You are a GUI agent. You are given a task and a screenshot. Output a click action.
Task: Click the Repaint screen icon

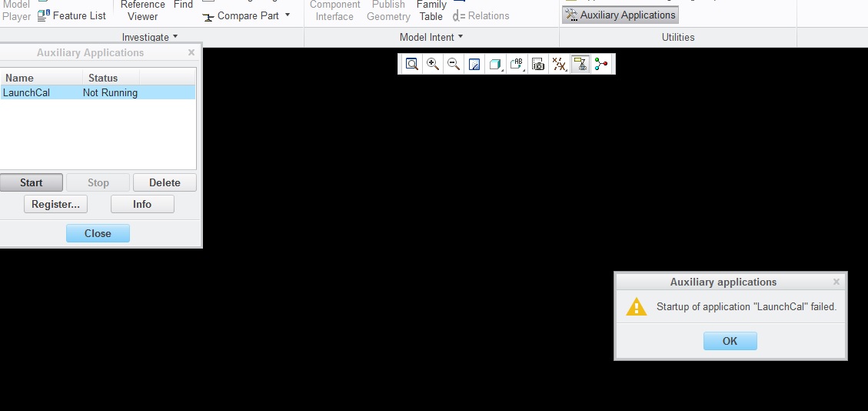point(474,64)
